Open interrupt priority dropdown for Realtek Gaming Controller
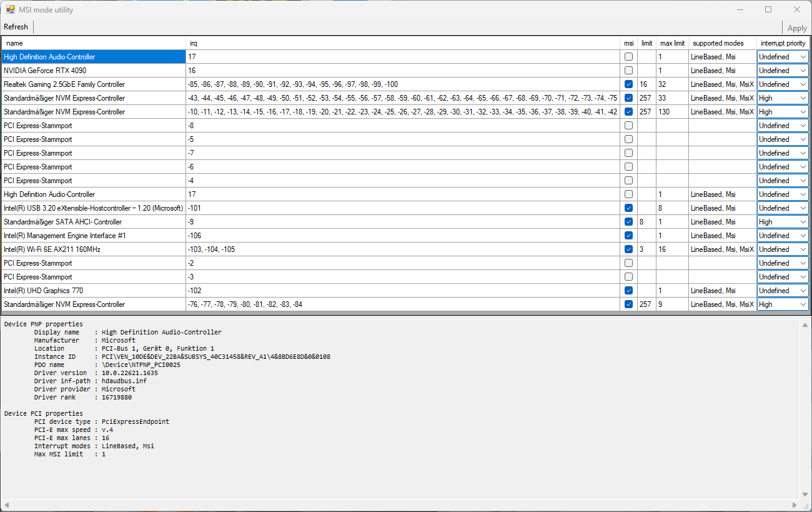812x512 pixels. [x=783, y=84]
